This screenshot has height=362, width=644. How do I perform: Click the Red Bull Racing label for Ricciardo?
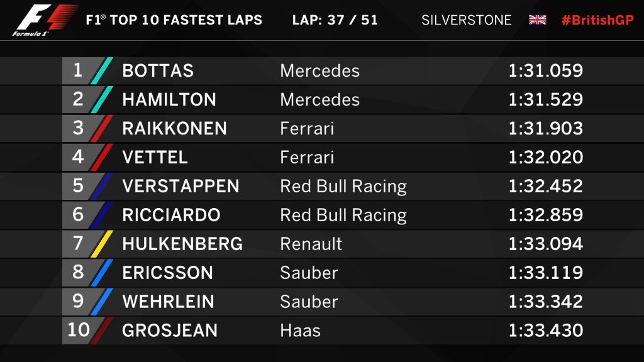343,216
